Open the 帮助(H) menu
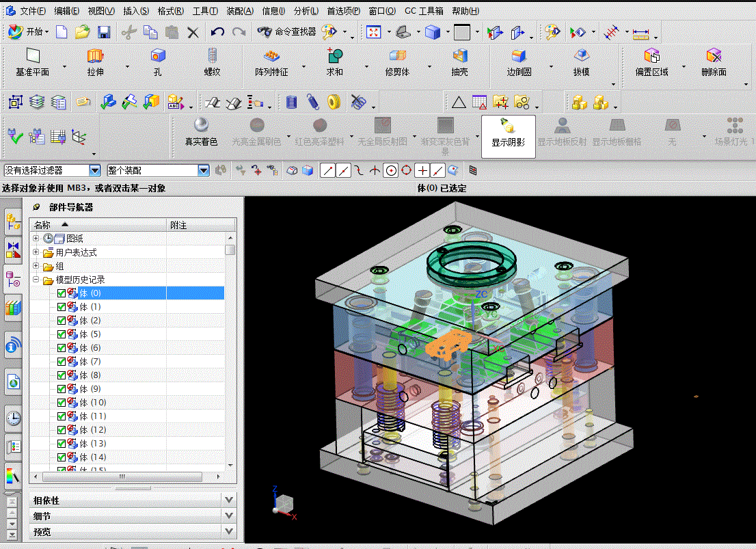 (465, 11)
